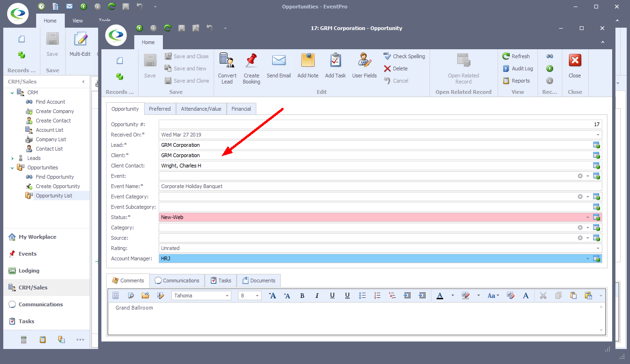Click the shrink font icon
The image size is (630, 364).
click(287, 296)
